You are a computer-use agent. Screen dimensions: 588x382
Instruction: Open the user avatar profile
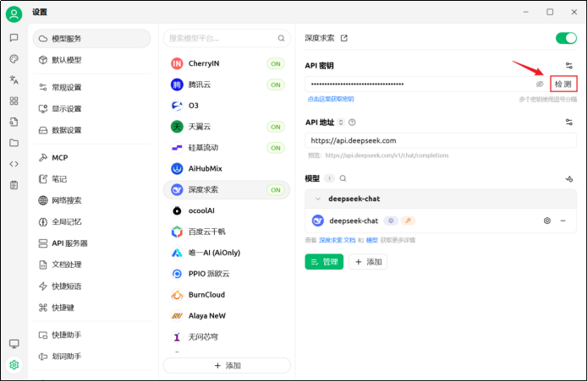[x=14, y=14]
